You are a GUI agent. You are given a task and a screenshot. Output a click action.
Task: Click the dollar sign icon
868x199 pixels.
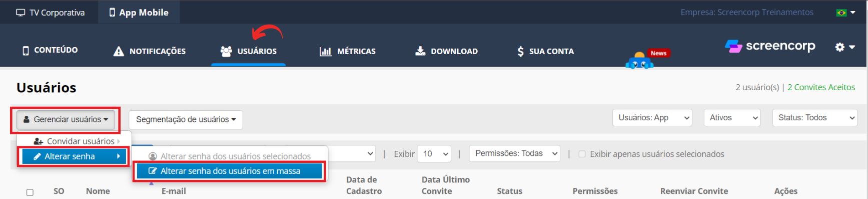(521, 51)
